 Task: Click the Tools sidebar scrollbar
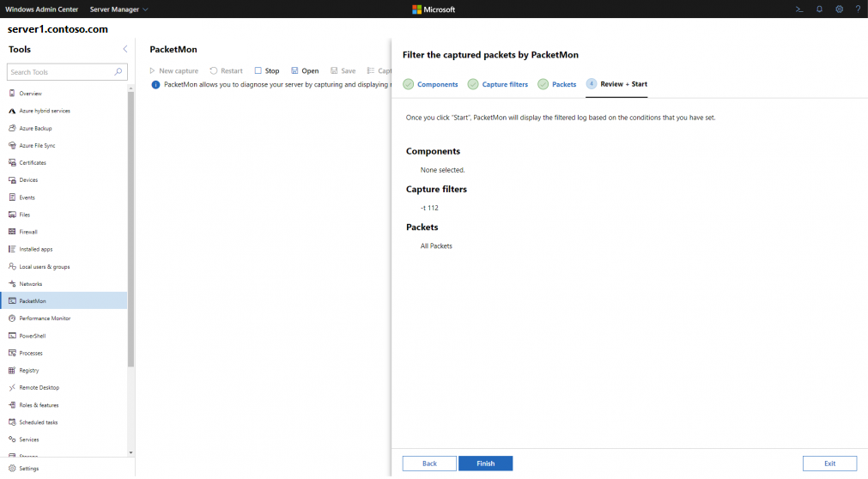[131, 229]
